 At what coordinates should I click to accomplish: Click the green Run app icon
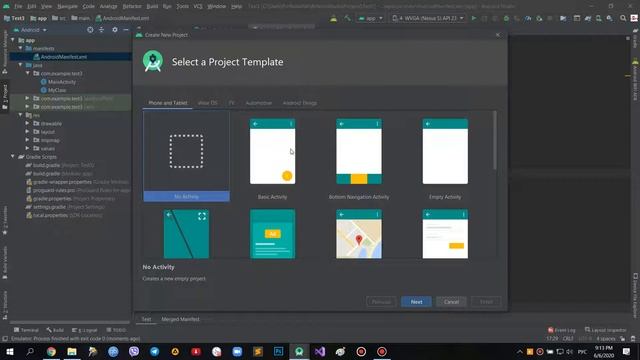coord(473,18)
